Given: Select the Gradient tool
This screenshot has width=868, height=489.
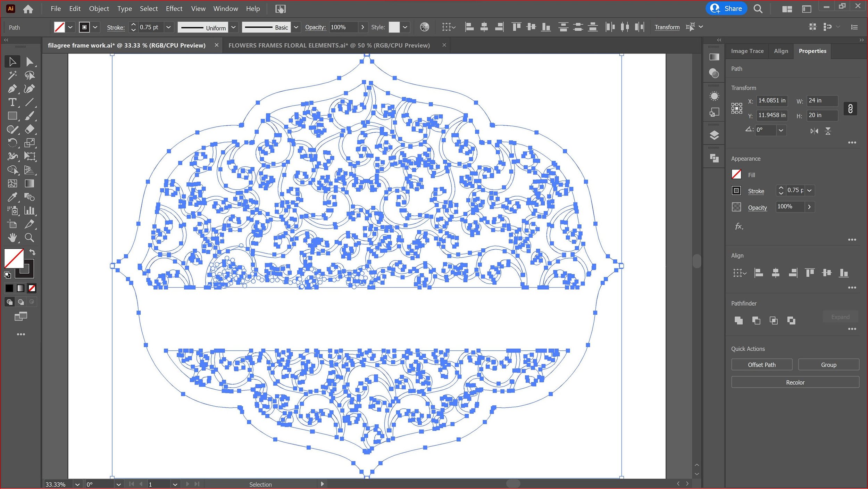Looking at the screenshot, I should pyautogui.click(x=30, y=184).
